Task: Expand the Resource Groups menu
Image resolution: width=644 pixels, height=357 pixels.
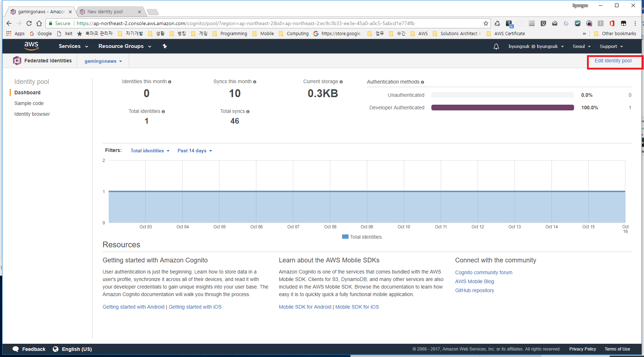Action: [x=125, y=46]
